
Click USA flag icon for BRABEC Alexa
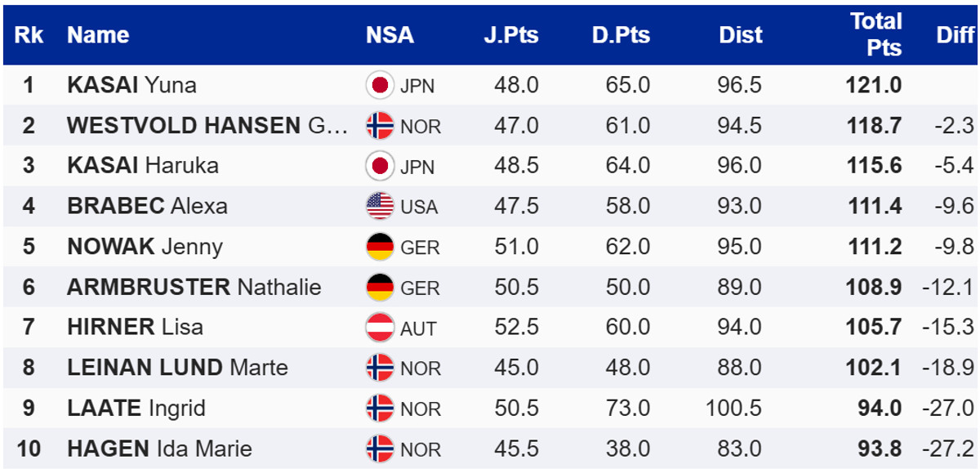pyautogui.click(x=380, y=206)
